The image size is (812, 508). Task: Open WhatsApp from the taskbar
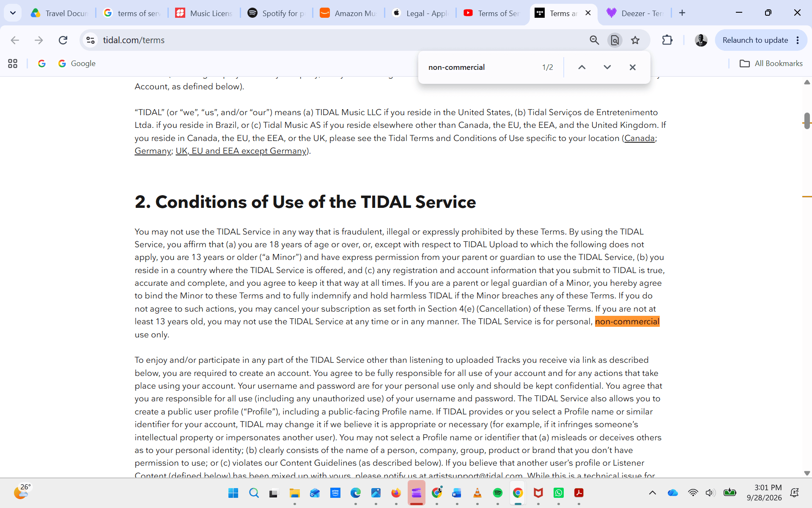click(559, 493)
